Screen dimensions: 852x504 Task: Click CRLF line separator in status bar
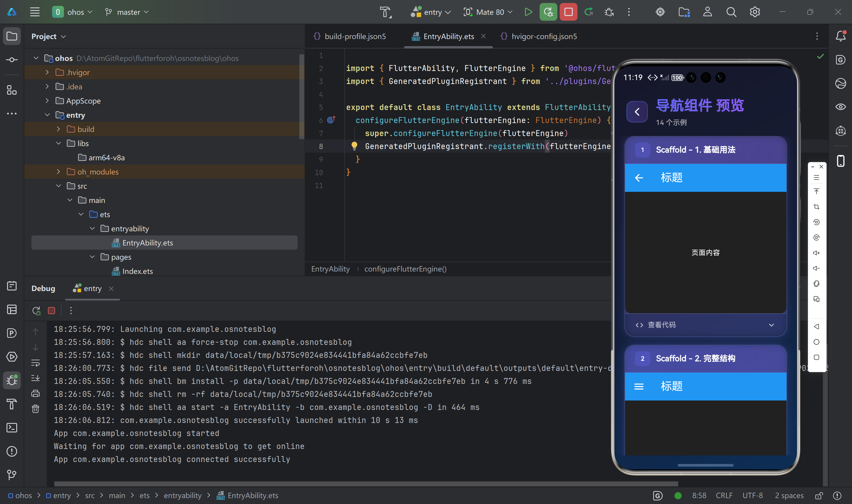[x=724, y=495]
